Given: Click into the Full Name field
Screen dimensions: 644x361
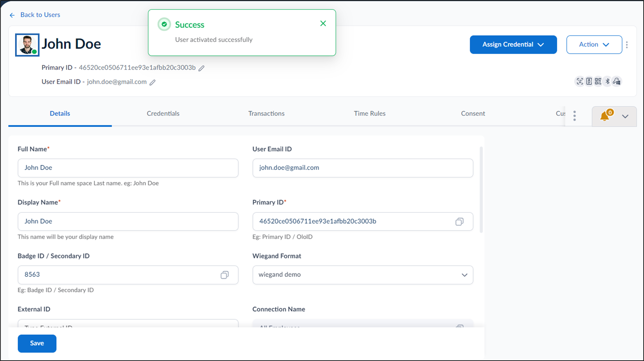Looking at the screenshot, I should 128,168.
